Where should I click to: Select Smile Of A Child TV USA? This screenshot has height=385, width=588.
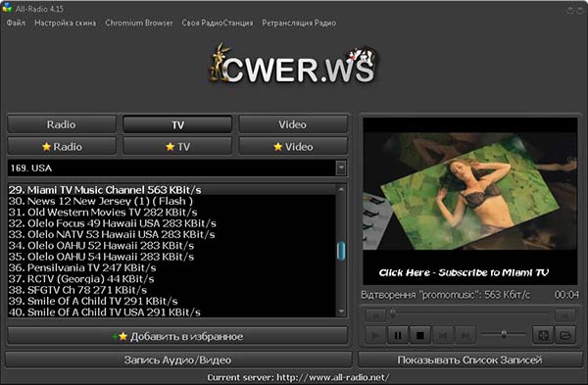(171, 312)
